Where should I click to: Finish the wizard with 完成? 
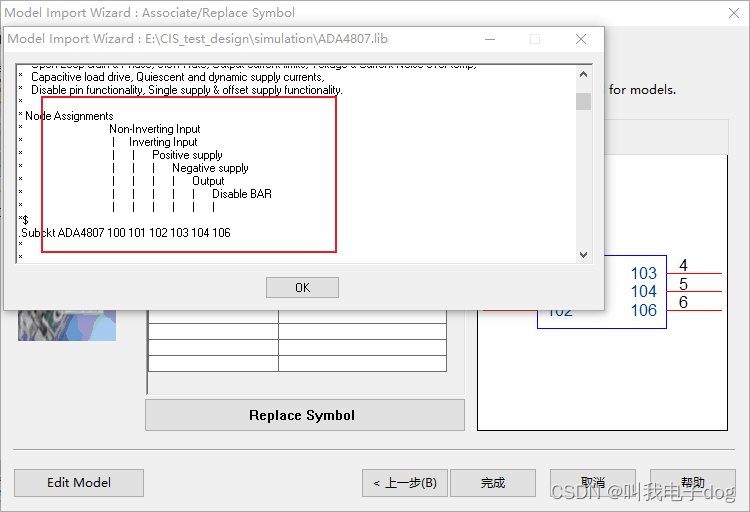coord(493,483)
